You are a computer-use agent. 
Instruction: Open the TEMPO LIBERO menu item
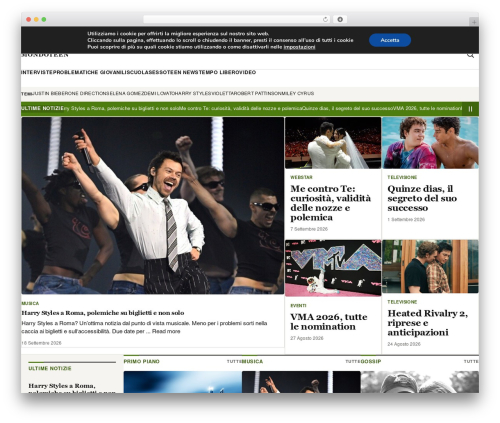click(218, 72)
